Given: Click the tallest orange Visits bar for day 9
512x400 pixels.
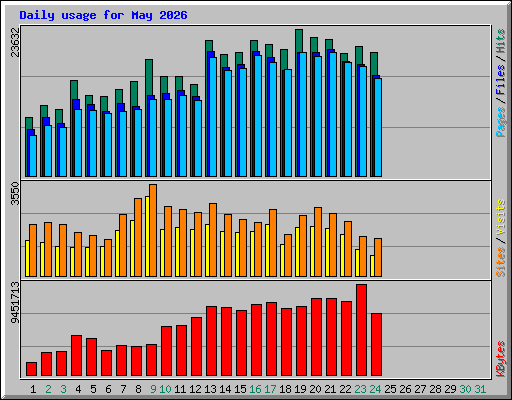Looking at the screenshot, I should pyautogui.click(x=153, y=230).
